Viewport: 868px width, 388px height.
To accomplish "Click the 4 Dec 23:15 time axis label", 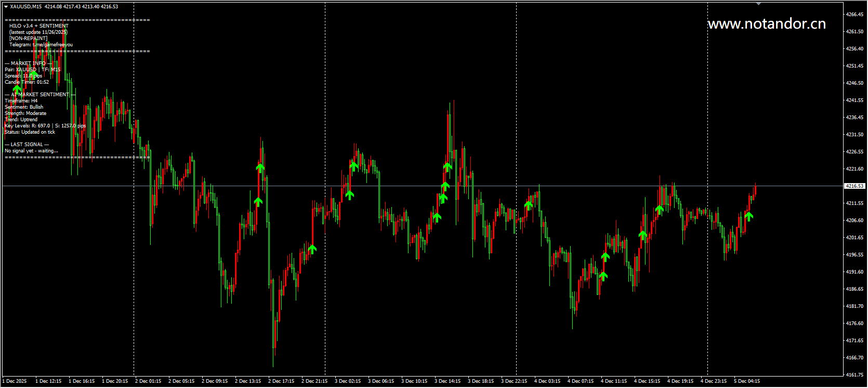I will pos(714,381).
